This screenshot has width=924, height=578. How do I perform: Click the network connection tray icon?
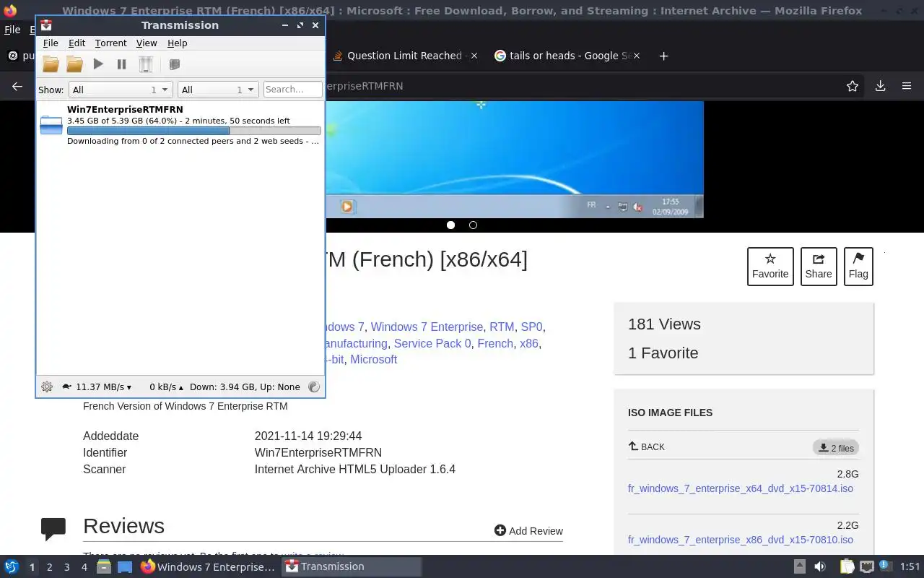(867, 567)
